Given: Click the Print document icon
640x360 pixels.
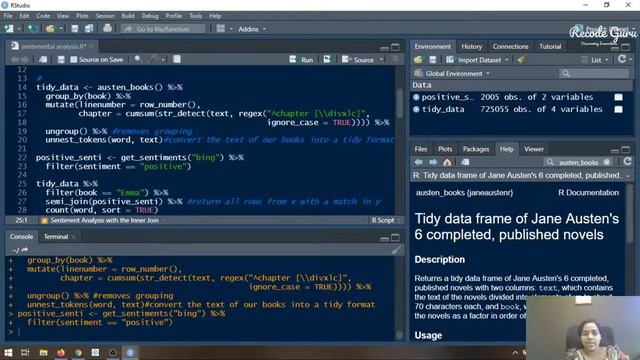Looking at the screenshot, I should (x=107, y=29).
